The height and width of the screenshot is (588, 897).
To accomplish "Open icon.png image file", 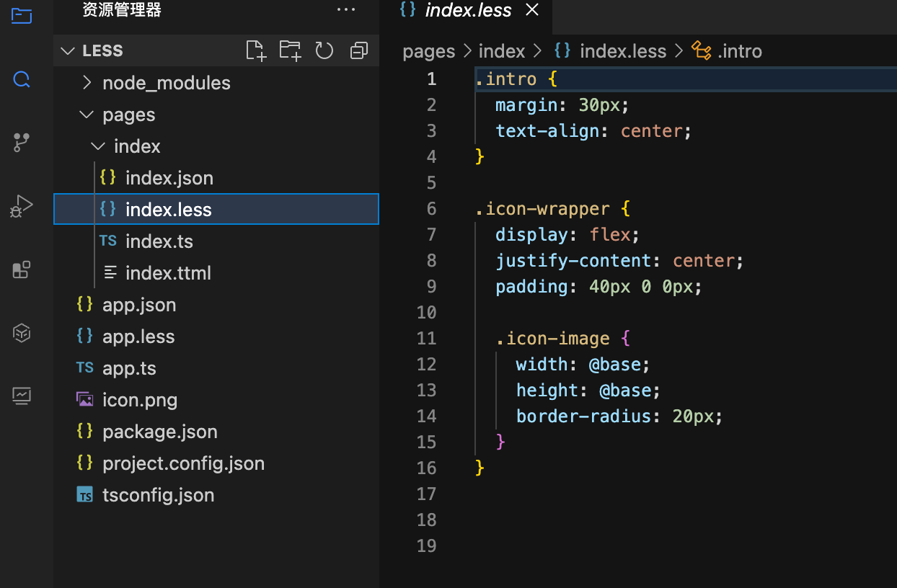I will tap(140, 400).
